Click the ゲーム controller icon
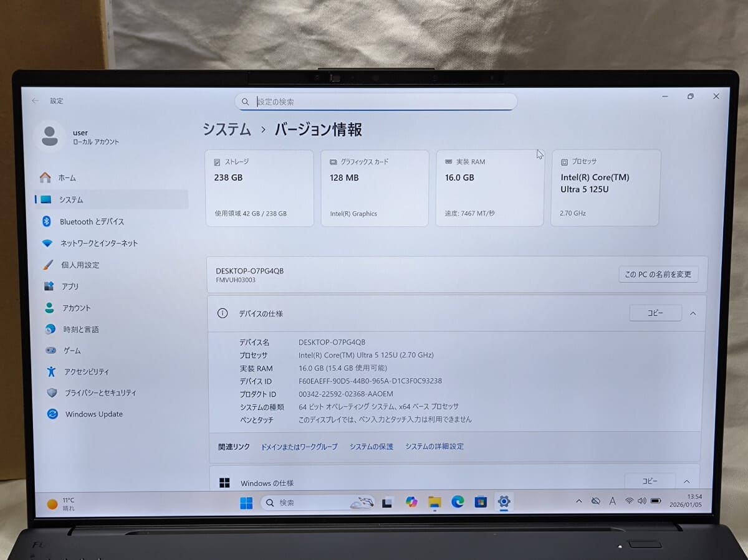 [50, 351]
